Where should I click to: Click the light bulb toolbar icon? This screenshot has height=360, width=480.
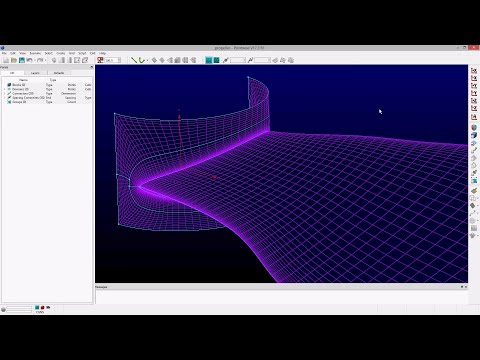[x=54, y=60]
